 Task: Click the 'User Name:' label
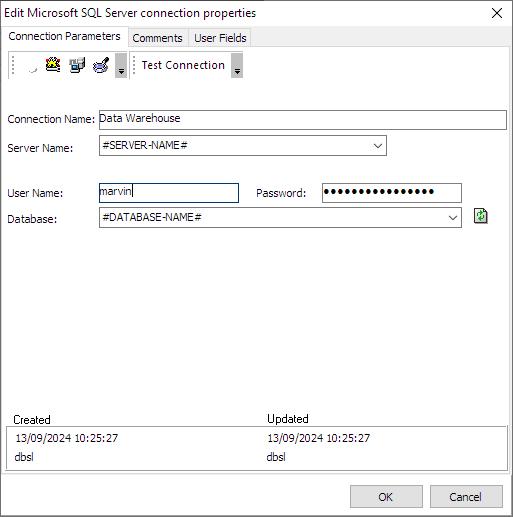click(x=35, y=193)
